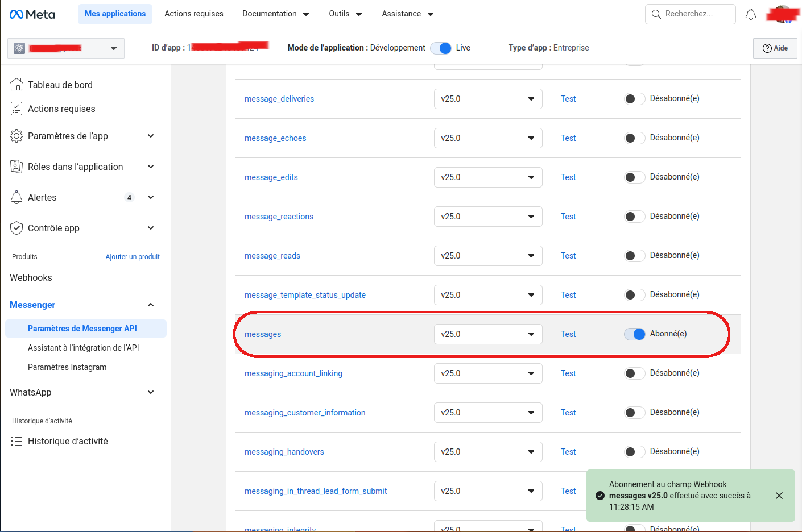802x532 pixels.
Task: Toggle message_echoes subscription switch
Action: pyautogui.click(x=635, y=138)
